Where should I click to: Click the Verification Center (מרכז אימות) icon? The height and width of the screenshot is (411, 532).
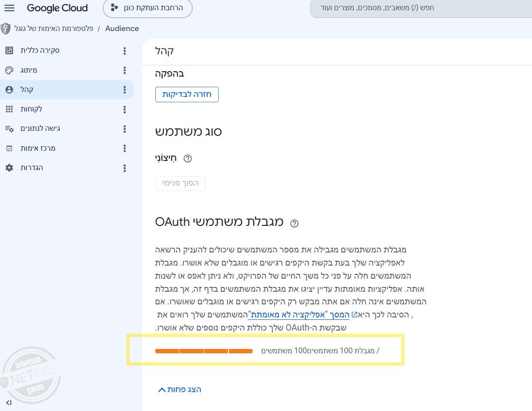[9, 148]
